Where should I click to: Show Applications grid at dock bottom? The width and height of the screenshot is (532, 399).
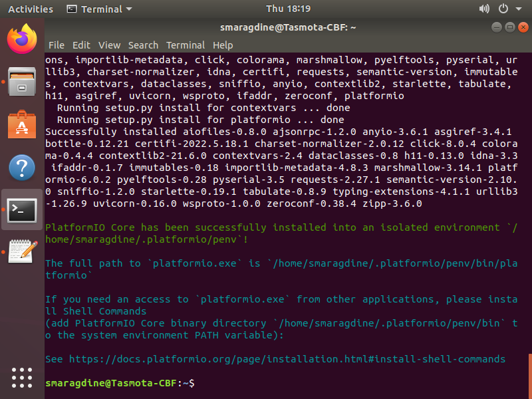tap(22, 378)
